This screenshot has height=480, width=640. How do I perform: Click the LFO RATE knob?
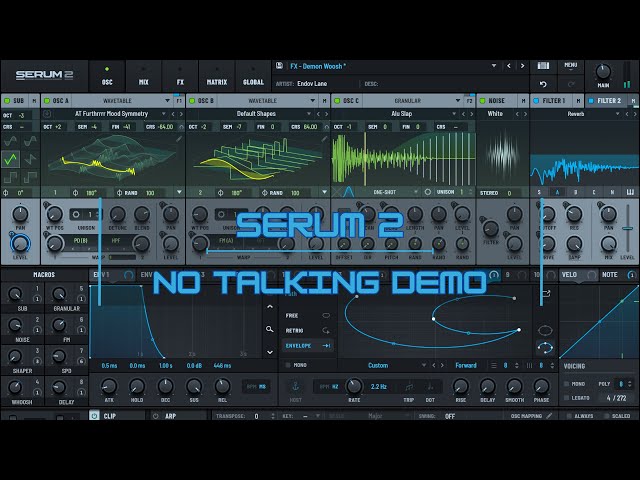click(354, 386)
